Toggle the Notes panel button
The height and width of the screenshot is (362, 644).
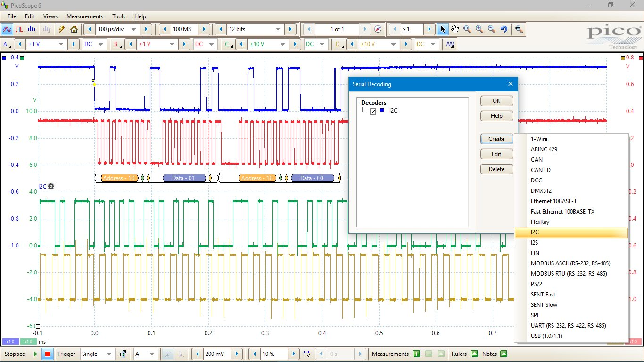pyautogui.click(x=504, y=354)
